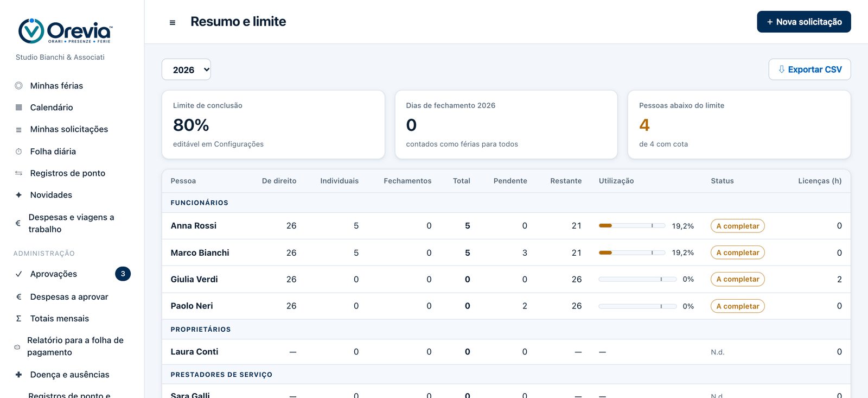Click Giulia Verdi's utilization progress bar
The width and height of the screenshot is (868, 398).
point(637,279)
